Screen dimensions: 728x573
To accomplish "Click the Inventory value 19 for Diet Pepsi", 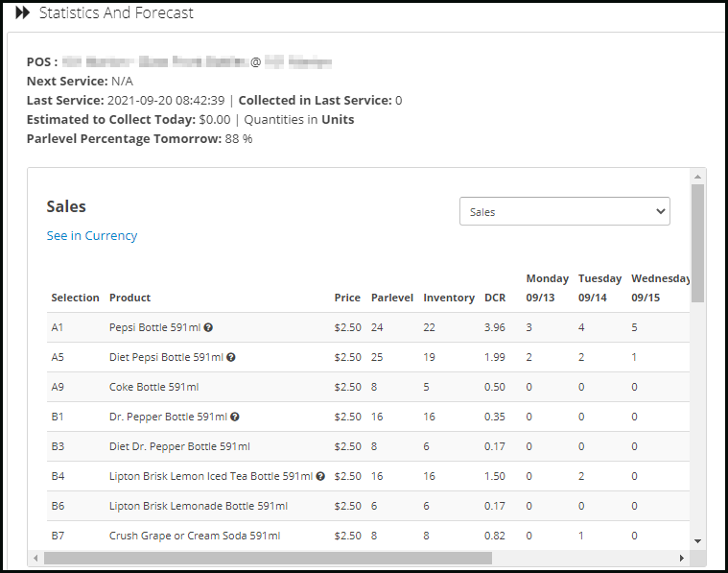I will (x=429, y=357).
